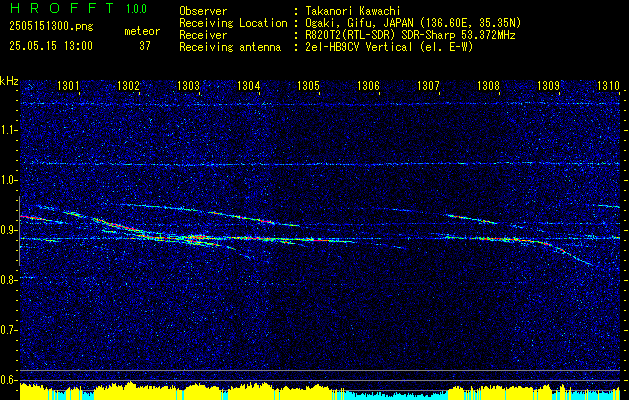
Task: Click the Receiving Location label
Action: [x=233, y=23]
